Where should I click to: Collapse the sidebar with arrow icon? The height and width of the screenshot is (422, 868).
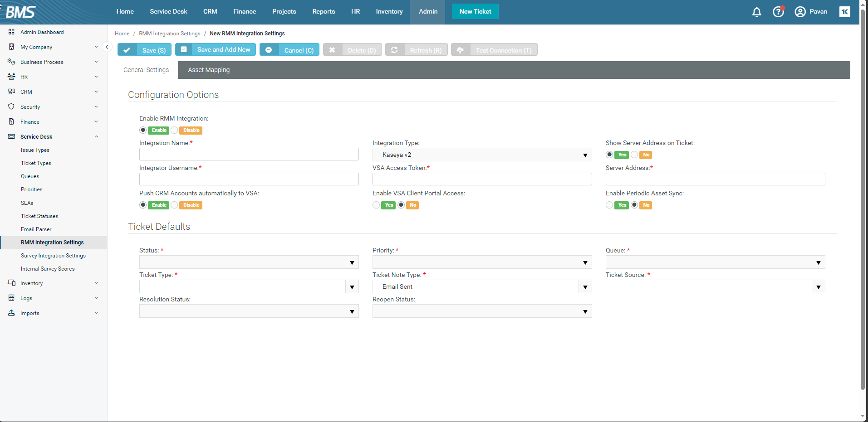tap(107, 47)
